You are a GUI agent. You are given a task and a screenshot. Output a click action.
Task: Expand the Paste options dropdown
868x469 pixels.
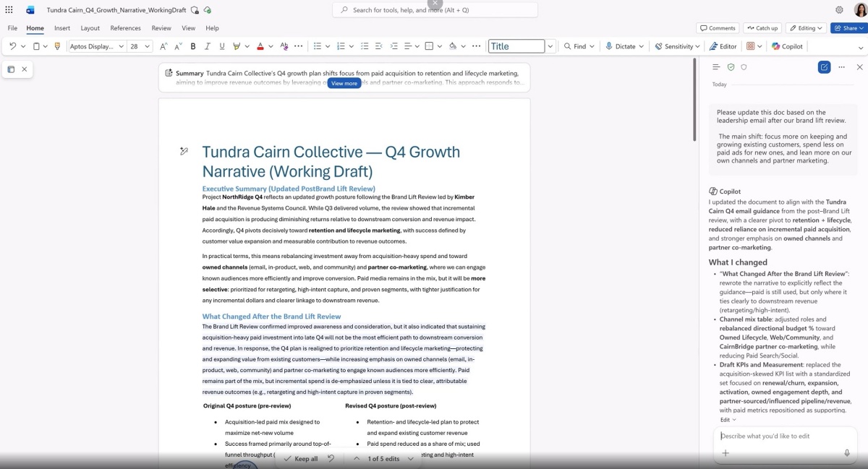[x=46, y=46]
